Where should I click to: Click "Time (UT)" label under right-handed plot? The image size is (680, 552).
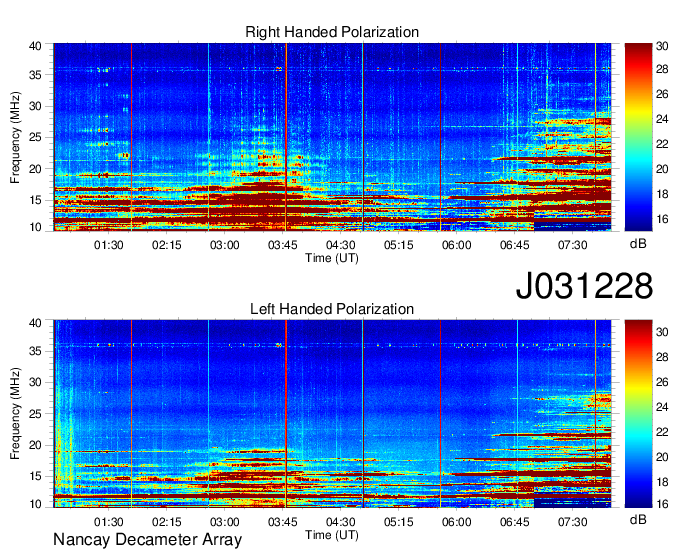332,258
